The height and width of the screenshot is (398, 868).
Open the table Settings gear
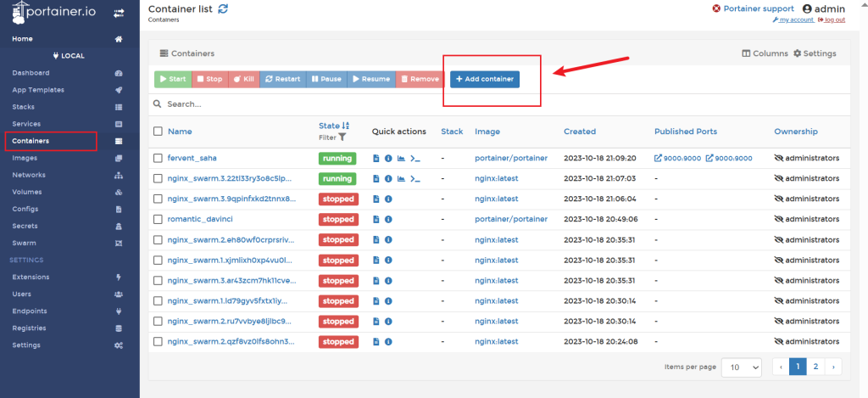pos(815,53)
